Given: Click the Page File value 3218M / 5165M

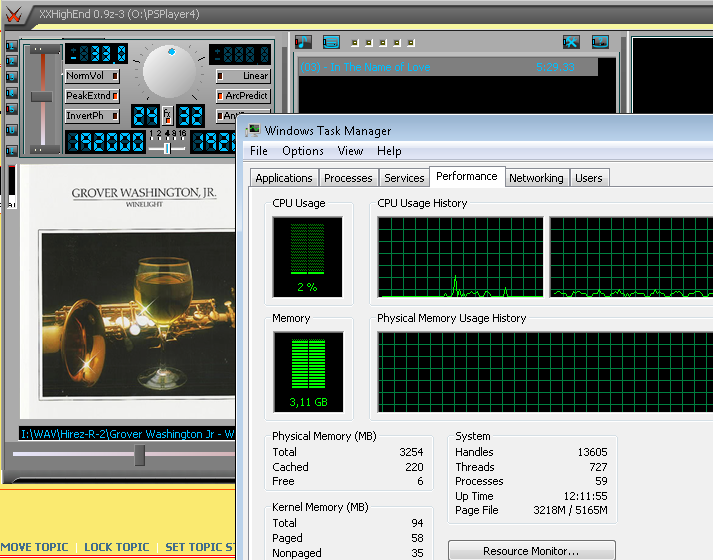Looking at the screenshot, I should [570, 510].
